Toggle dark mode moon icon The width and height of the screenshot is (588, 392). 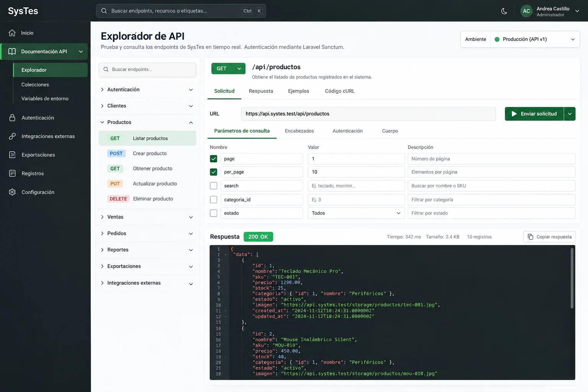504,11
